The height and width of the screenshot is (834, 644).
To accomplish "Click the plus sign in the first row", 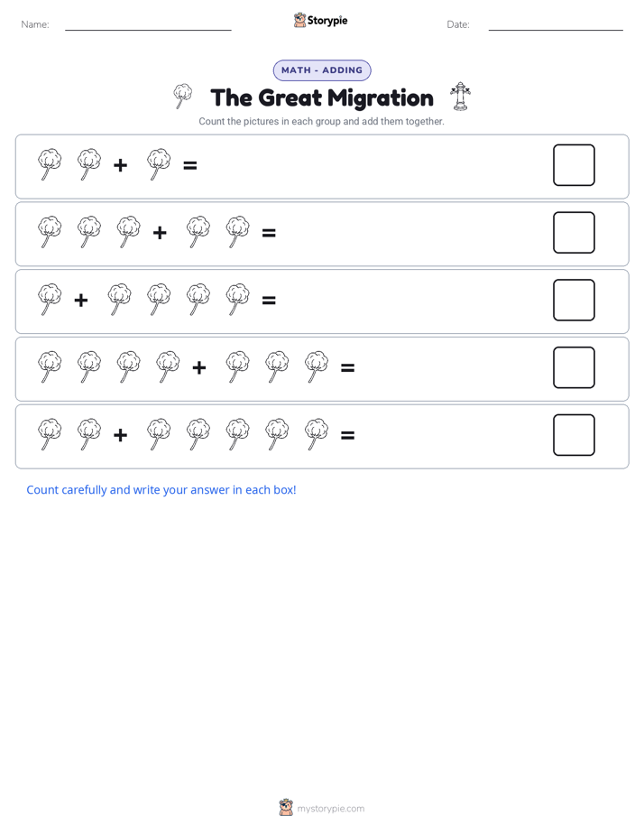I will [x=121, y=165].
